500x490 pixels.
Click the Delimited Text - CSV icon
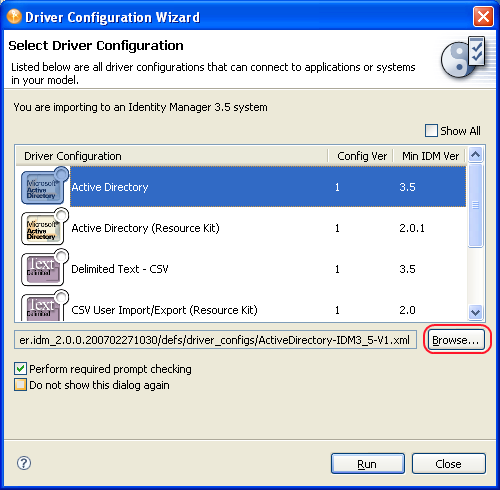pyautogui.click(x=45, y=268)
